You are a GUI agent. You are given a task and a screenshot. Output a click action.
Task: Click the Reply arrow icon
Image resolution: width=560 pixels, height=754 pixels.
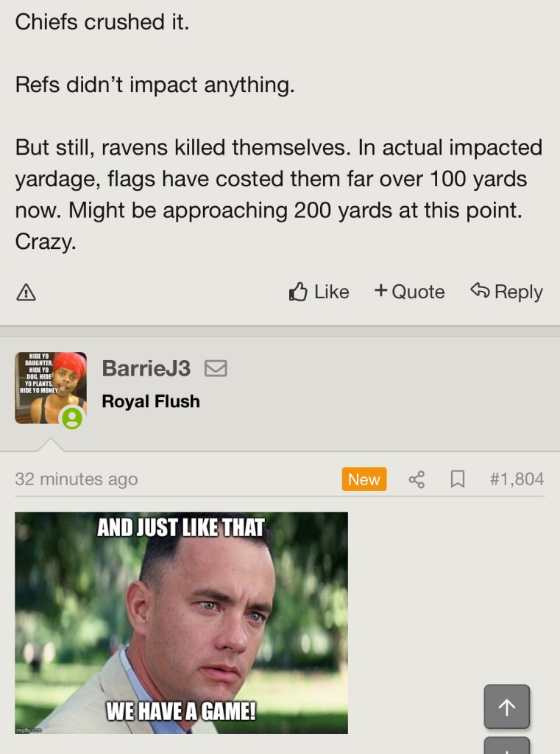[480, 290]
